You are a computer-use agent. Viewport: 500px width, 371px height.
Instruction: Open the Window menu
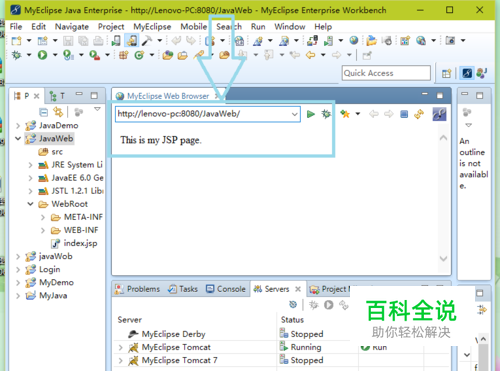pyautogui.click(x=290, y=27)
